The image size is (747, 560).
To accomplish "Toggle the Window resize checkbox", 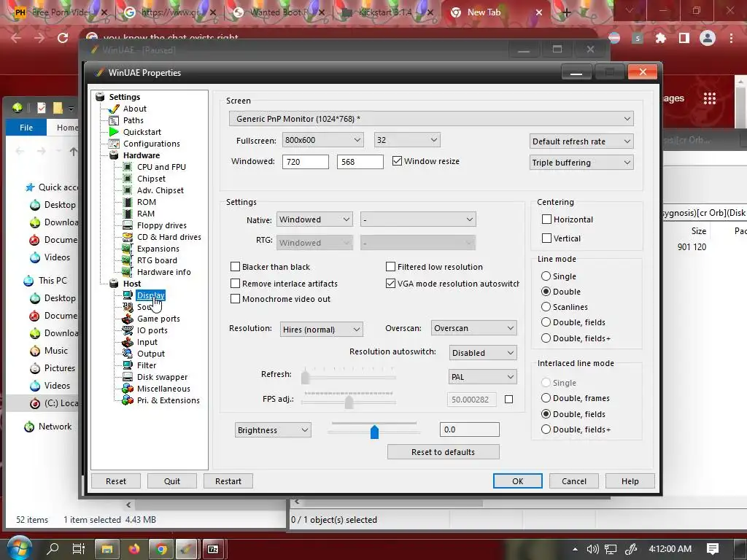I will [397, 161].
